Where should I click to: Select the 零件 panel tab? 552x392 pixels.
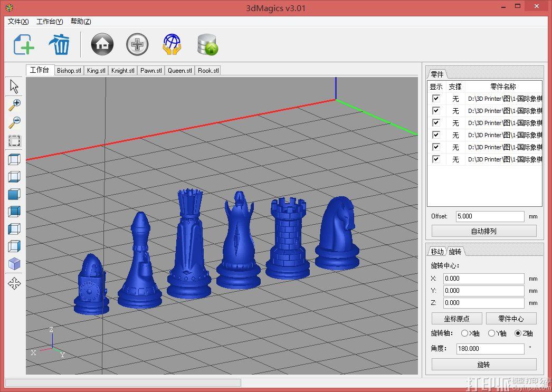click(x=437, y=74)
